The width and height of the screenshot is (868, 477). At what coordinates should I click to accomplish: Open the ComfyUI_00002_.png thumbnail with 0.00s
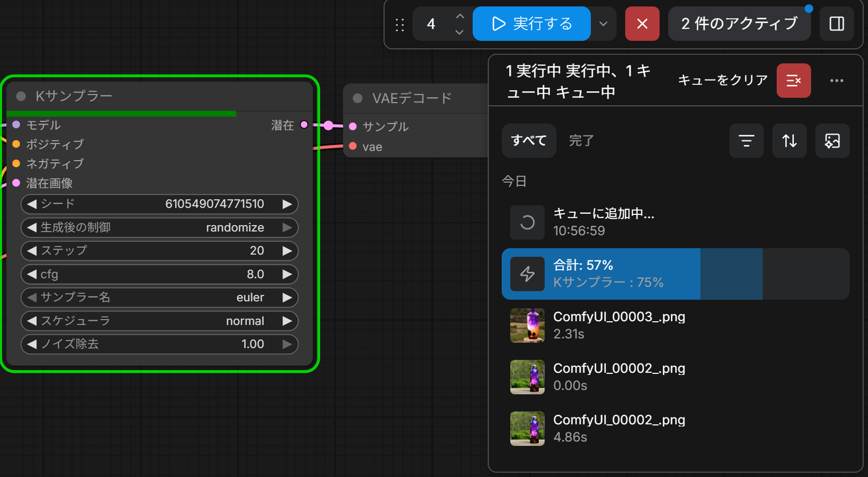pyautogui.click(x=527, y=377)
